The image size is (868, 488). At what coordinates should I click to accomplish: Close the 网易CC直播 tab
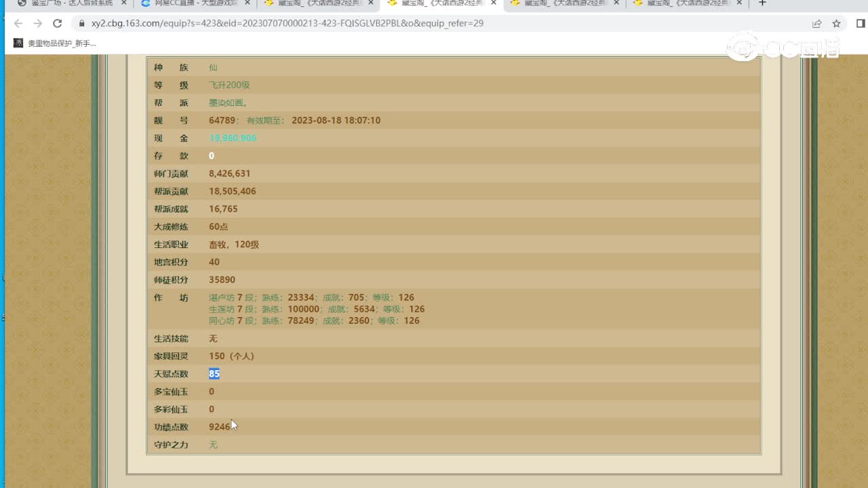point(248,3)
